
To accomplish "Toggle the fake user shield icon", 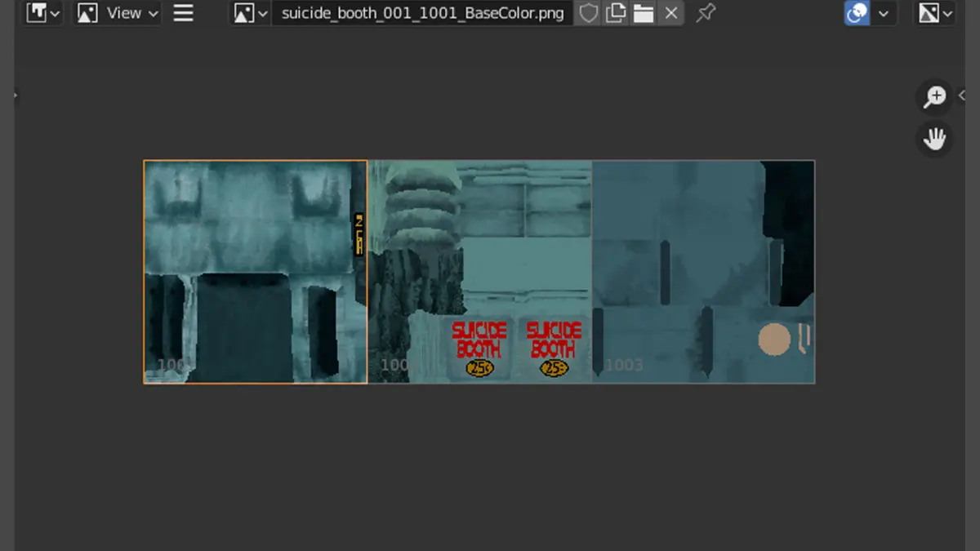I will (x=588, y=13).
